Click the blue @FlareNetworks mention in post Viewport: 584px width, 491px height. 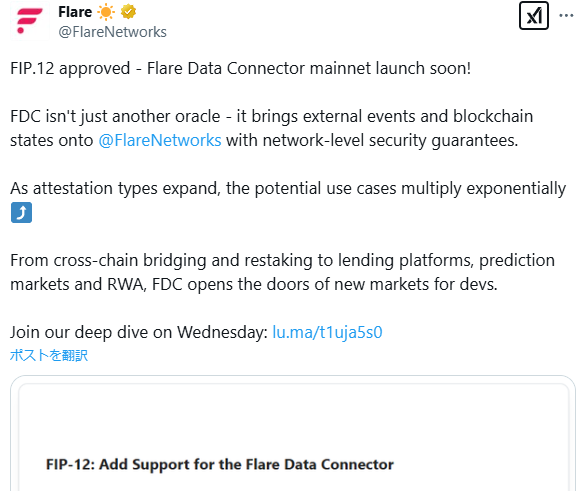pos(160,140)
